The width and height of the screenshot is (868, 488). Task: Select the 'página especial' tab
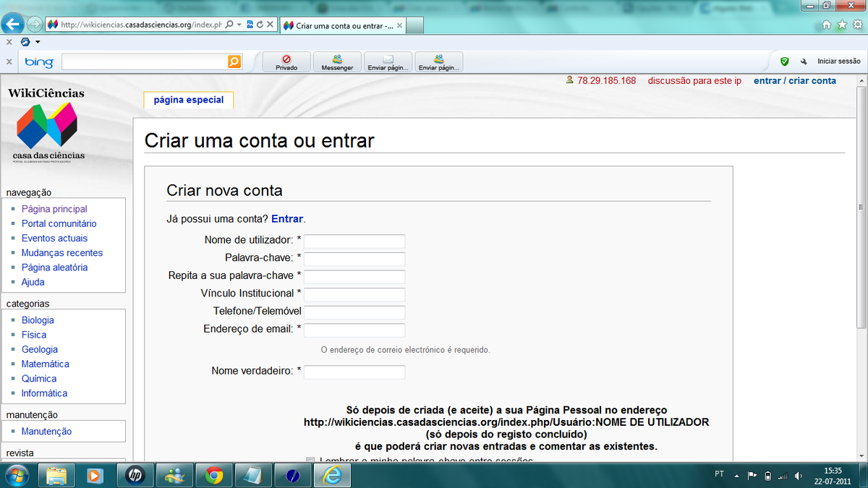coord(189,100)
